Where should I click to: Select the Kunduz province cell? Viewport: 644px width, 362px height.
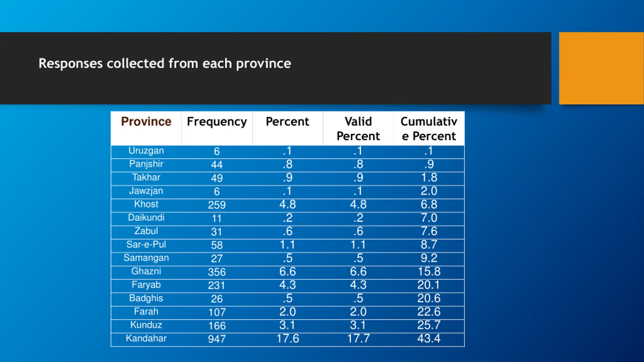[146, 325]
